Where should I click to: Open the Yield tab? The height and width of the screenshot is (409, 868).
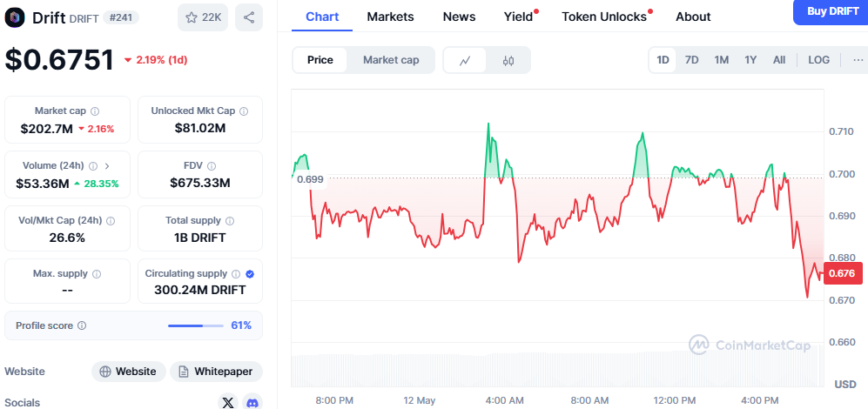tap(519, 17)
